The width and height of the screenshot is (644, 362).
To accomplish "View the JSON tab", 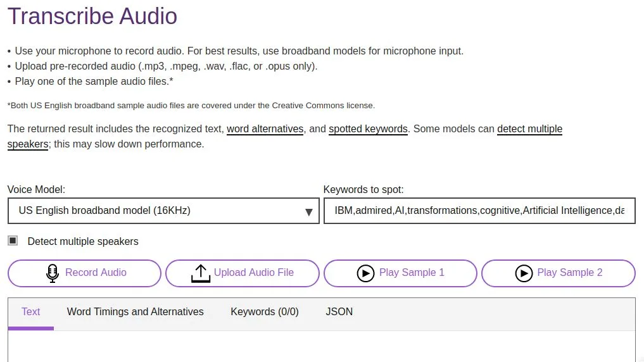I will pos(339,312).
